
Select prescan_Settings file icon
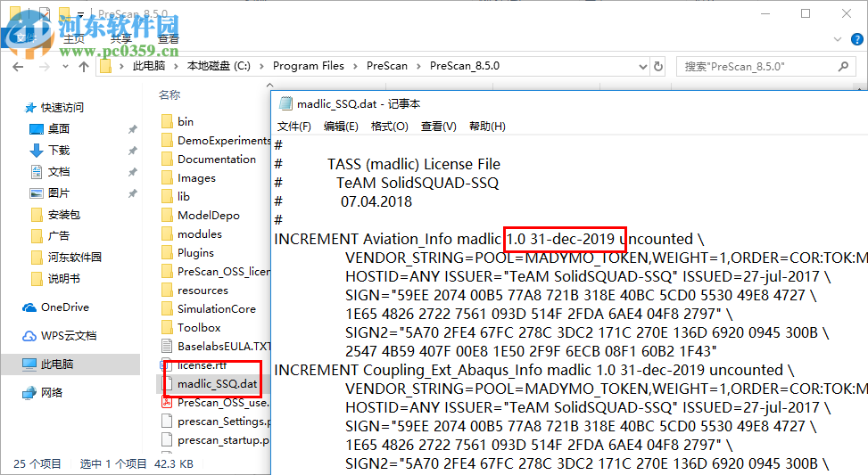tap(167, 422)
